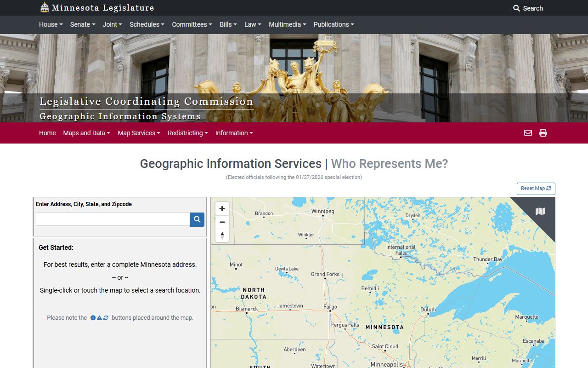Click the Jamestown map label
Image resolution: width=588 pixels, height=368 pixels.
290,306
